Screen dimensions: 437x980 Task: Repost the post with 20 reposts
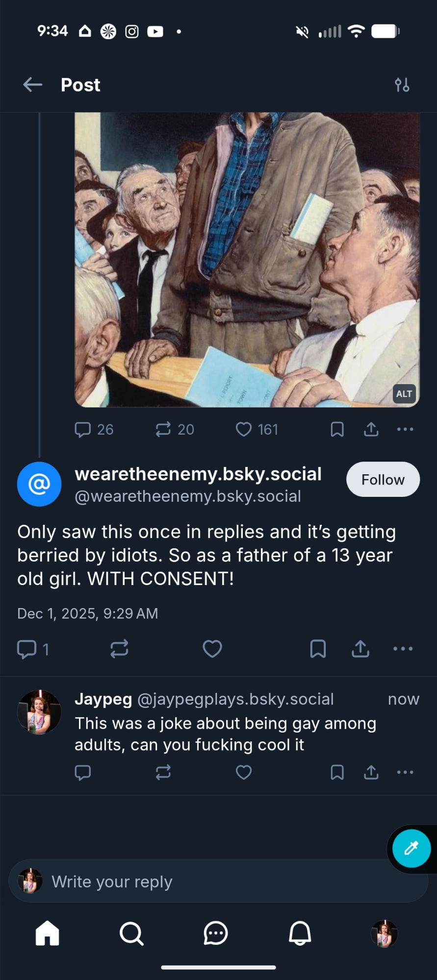pos(163,430)
